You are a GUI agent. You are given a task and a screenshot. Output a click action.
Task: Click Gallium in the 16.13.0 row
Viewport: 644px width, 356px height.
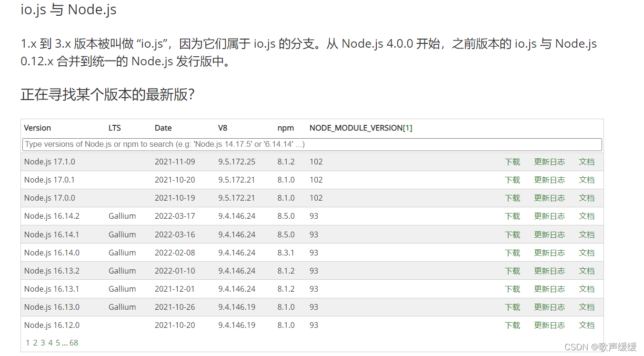click(x=122, y=307)
